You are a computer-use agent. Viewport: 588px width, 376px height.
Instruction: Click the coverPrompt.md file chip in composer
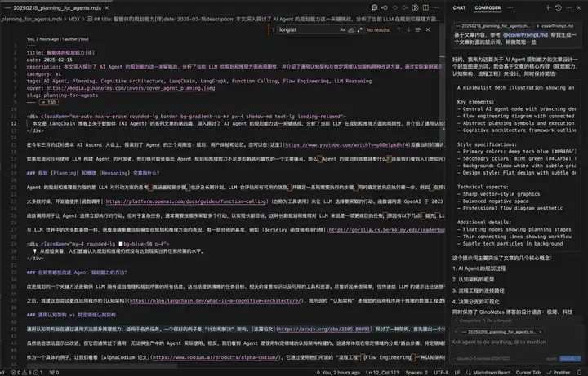pyautogui.click(x=555, y=26)
